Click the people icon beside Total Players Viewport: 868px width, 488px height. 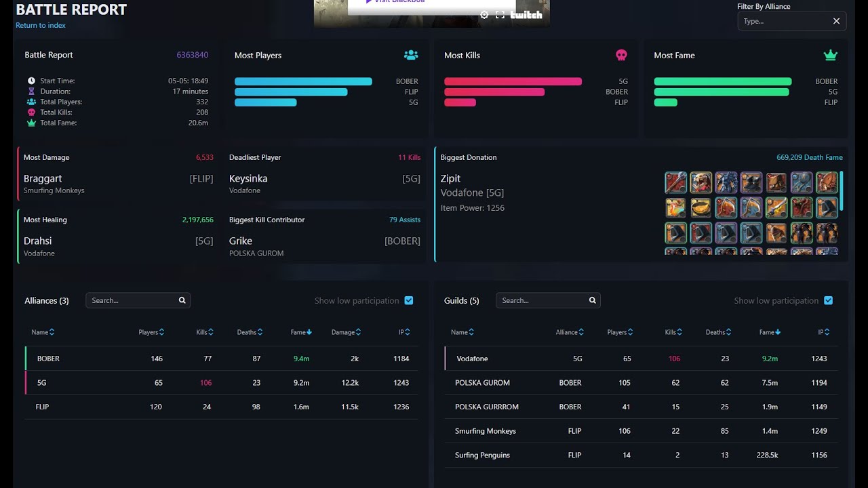click(31, 102)
